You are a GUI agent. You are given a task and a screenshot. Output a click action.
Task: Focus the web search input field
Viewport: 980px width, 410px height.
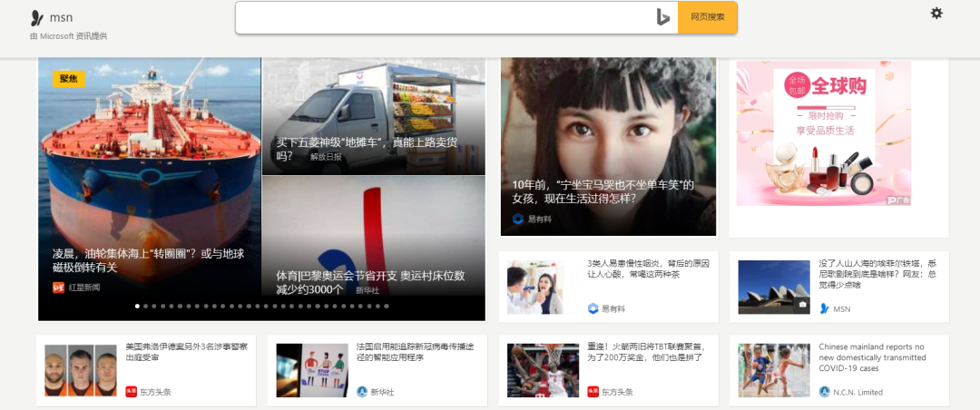(445, 17)
